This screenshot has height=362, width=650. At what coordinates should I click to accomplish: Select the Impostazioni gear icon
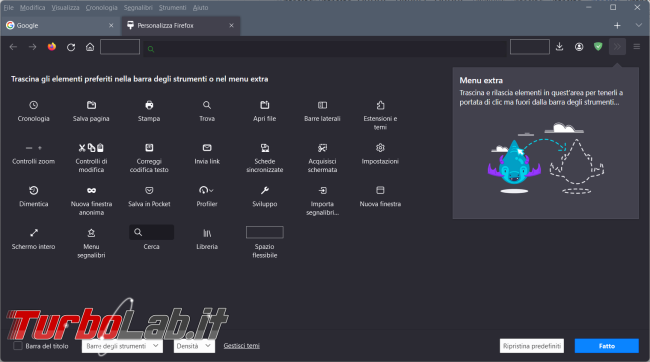380,148
